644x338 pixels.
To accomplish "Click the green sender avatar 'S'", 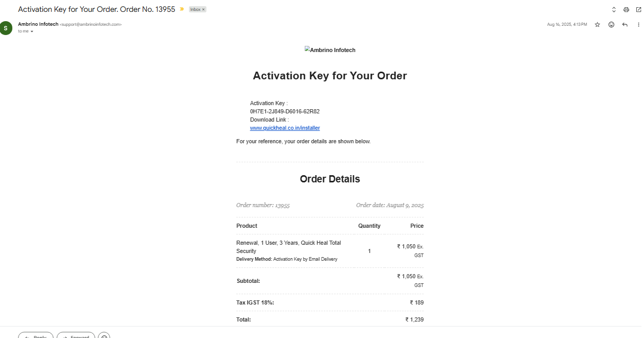I will click(6, 28).
